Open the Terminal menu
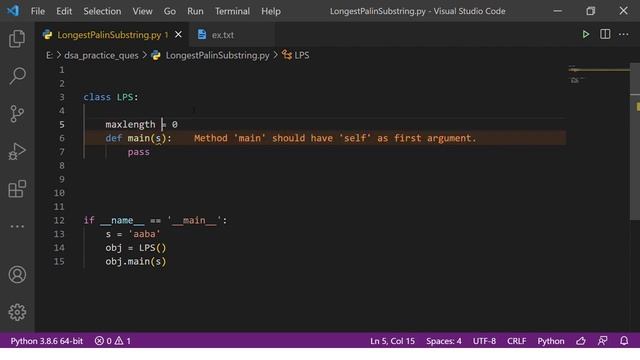 point(232,11)
